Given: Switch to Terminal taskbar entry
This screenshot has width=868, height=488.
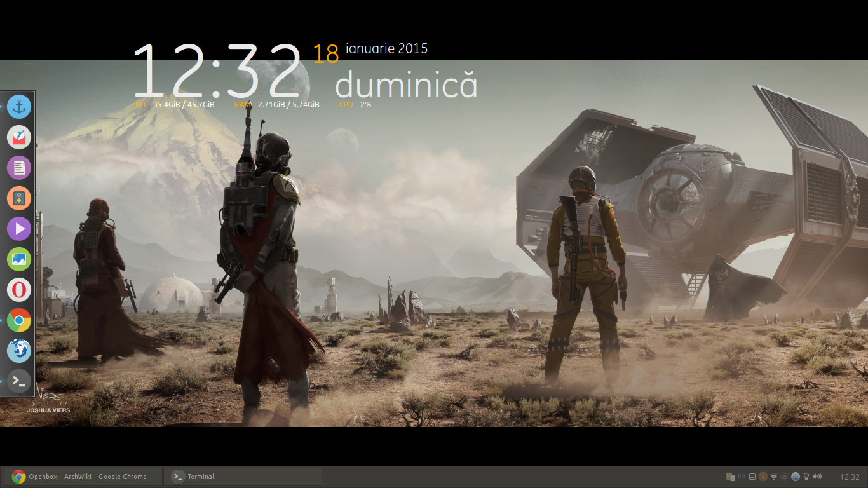Looking at the screenshot, I should click(x=243, y=477).
